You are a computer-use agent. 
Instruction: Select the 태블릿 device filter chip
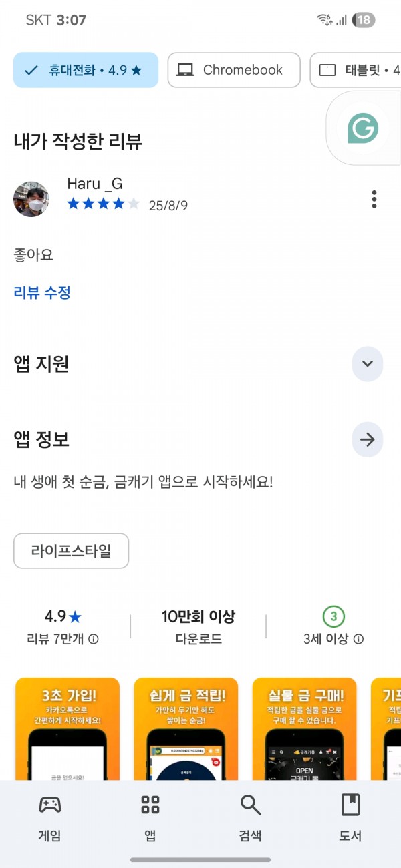[356, 70]
